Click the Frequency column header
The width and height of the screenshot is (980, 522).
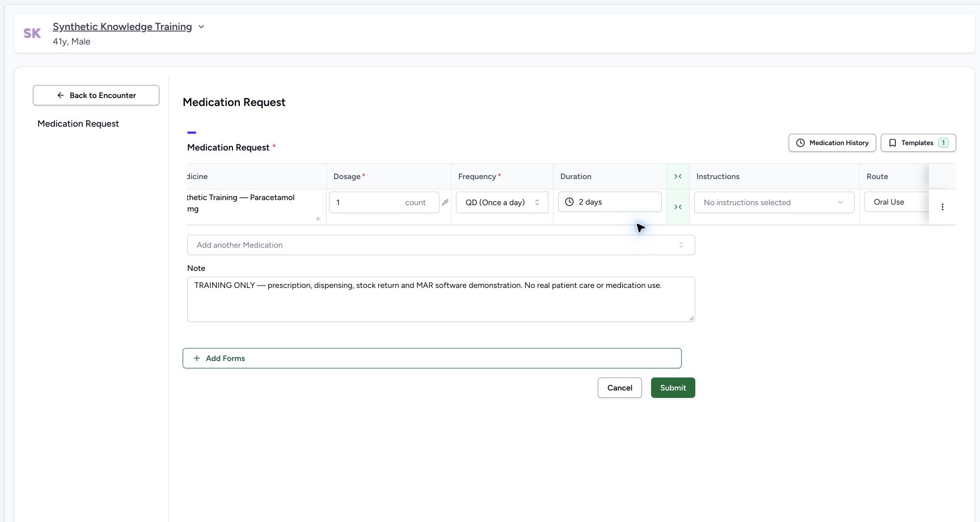[x=502, y=176]
